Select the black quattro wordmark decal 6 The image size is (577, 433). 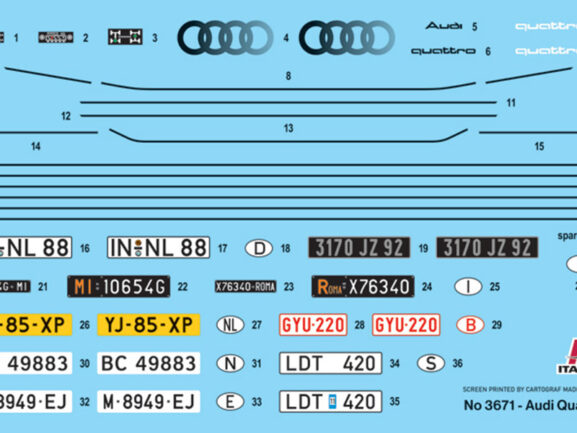point(443,51)
